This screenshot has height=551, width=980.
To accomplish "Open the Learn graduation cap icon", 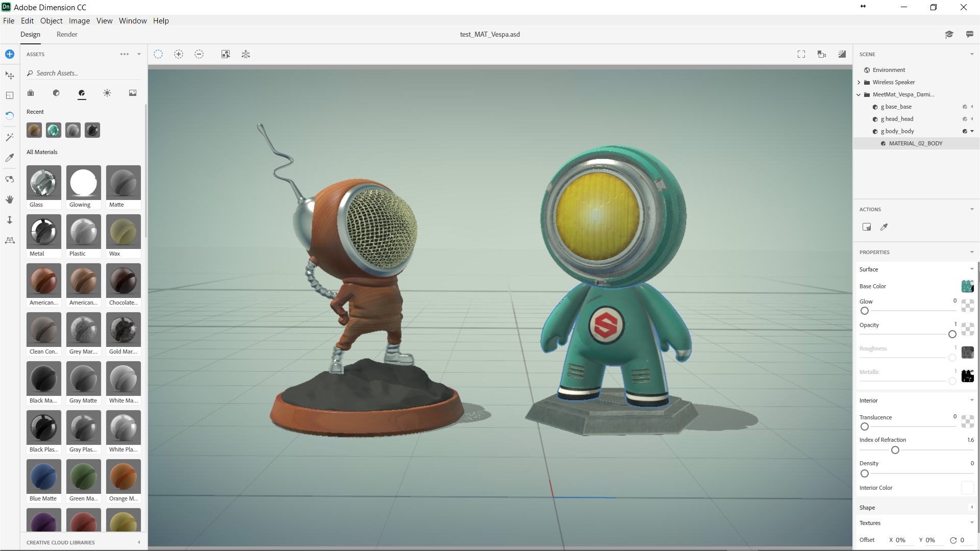I will (x=949, y=34).
